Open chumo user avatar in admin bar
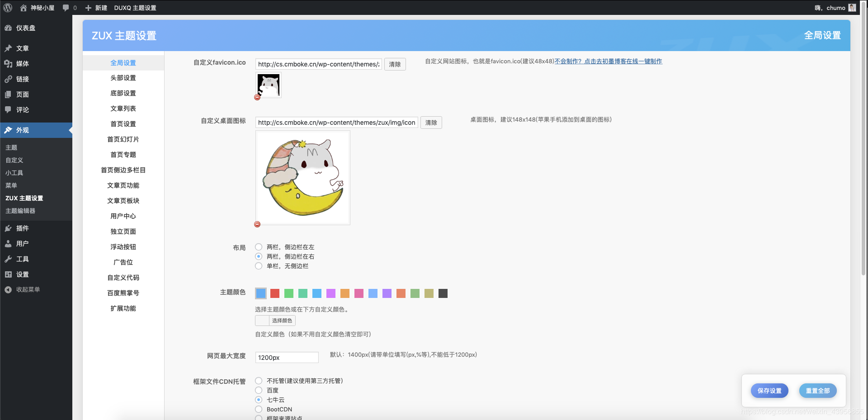The image size is (868, 420). point(852,8)
